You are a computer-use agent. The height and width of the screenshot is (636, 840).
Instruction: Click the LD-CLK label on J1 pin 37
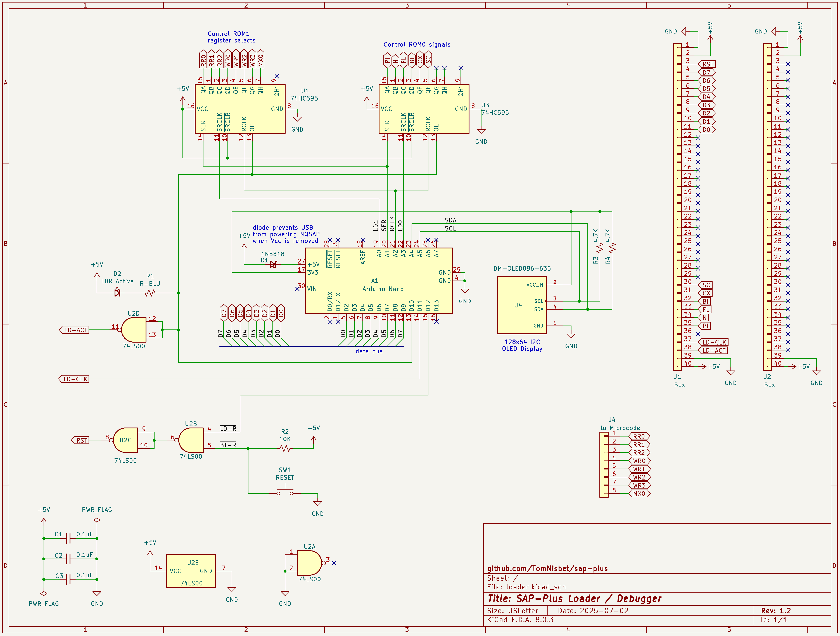(713, 342)
